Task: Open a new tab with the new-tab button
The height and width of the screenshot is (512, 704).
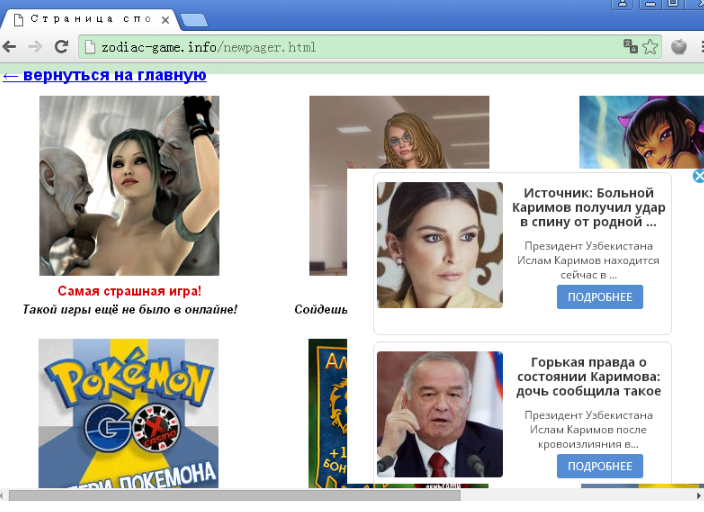Action: point(193,20)
